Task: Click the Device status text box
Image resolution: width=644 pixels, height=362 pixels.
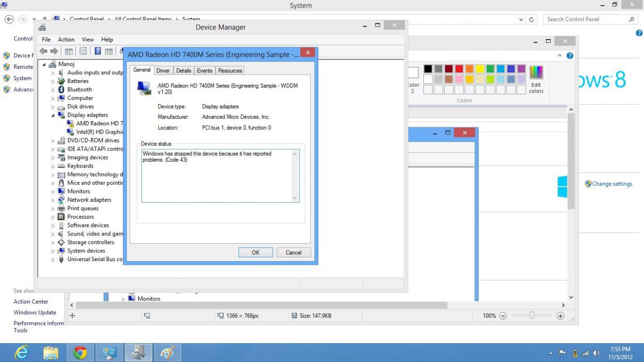Action: tap(221, 176)
